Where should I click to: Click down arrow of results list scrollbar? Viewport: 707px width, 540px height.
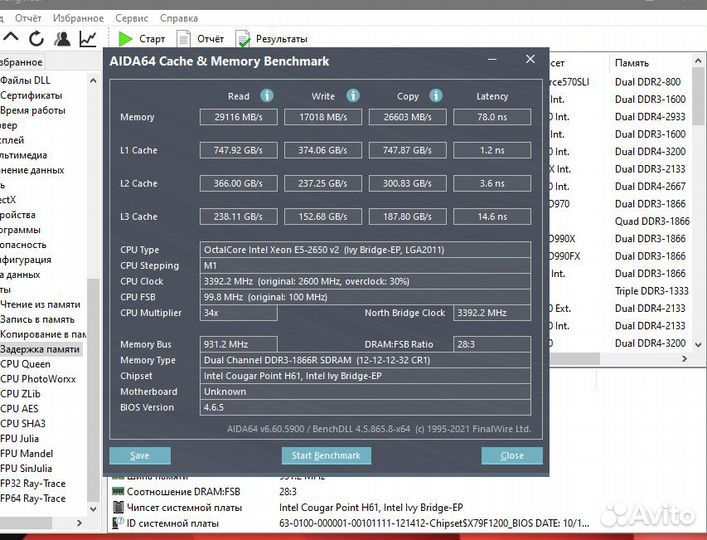698,345
